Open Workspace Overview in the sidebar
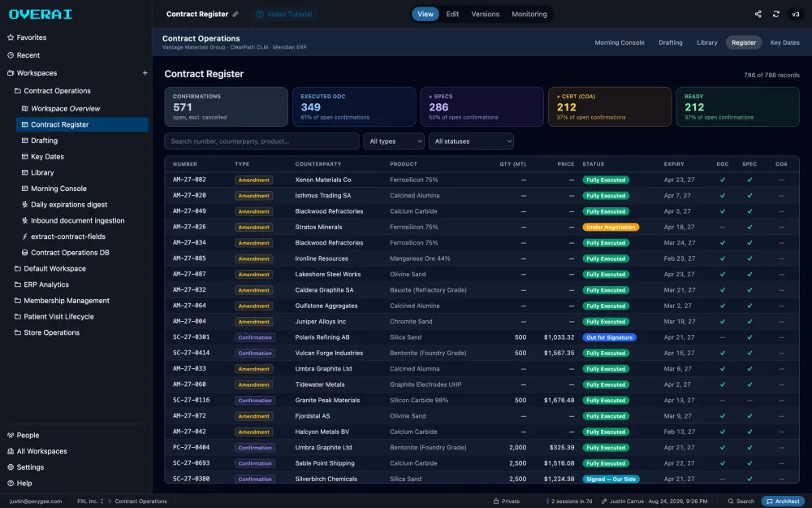 (x=61, y=108)
